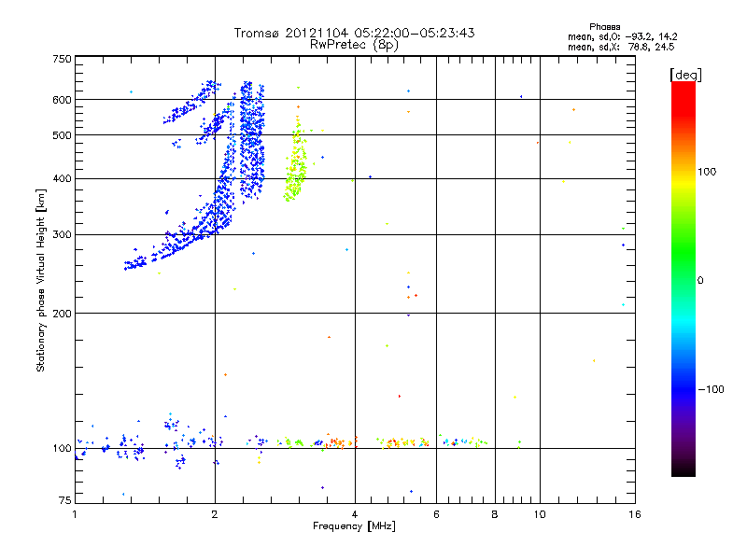Image resolution: width=747 pixels, height=560 pixels.
Task: Click the y-axis '75' tick label
Action: (x=65, y=500)
